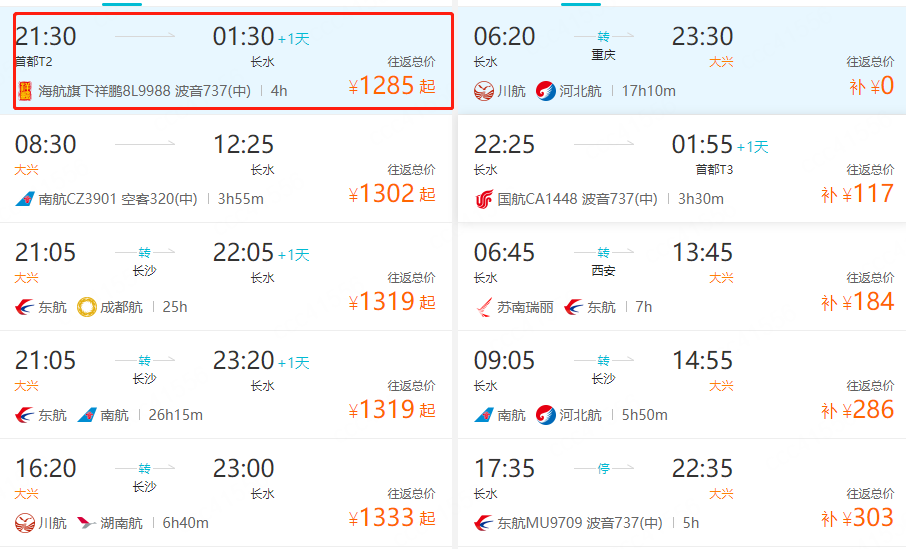Click the 转 重庆 transfer indicator

(x=603, y=46)
